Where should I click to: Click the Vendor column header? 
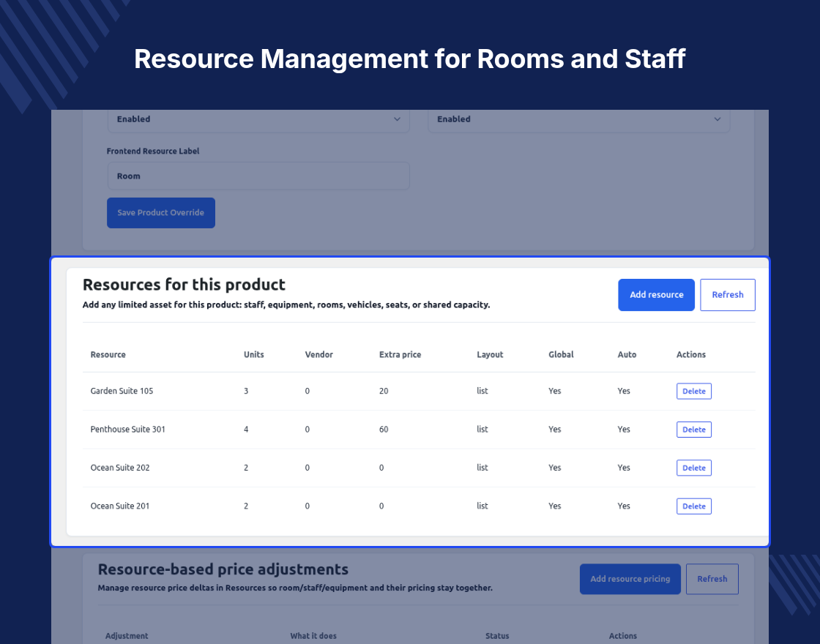tap(318, 354)
